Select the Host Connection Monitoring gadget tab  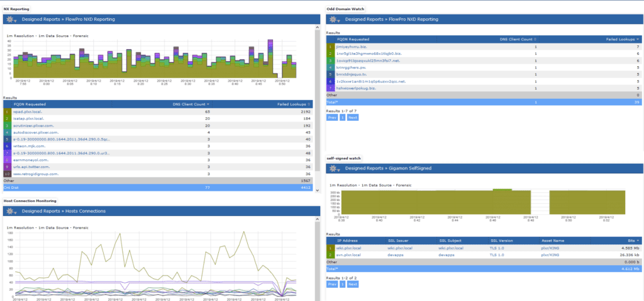(30, 201)
